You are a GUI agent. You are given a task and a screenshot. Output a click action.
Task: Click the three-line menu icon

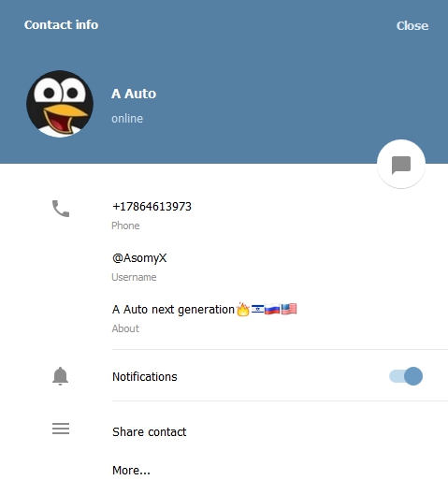61,429
